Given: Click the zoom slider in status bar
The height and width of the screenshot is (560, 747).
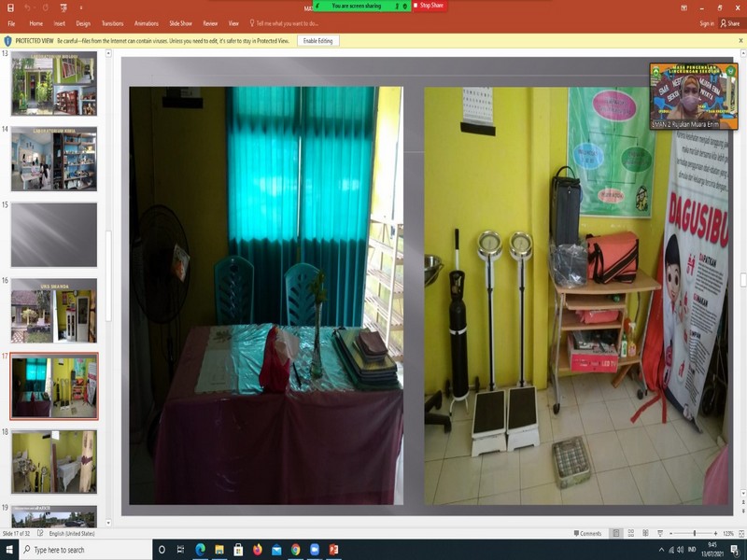Looking at the screenshot, I should click(695, 533).
